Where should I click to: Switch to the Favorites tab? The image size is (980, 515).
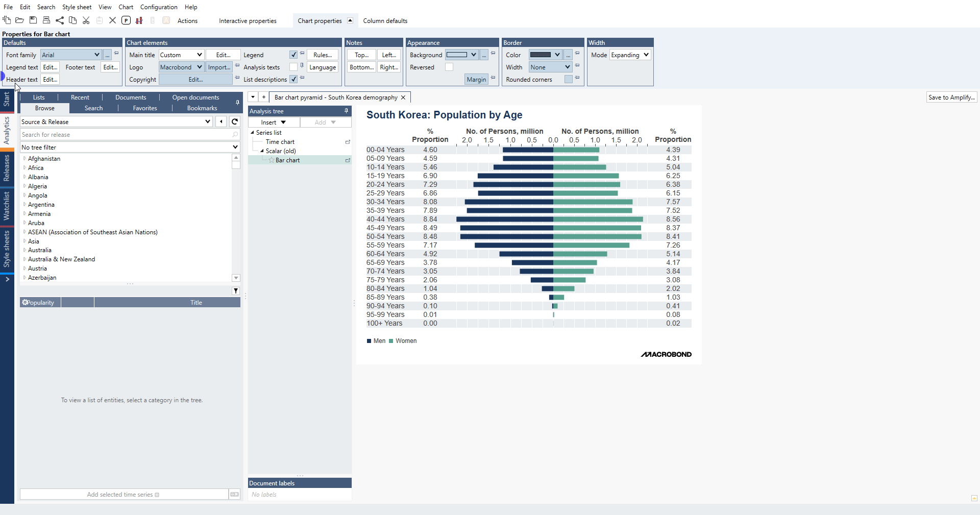145,108
